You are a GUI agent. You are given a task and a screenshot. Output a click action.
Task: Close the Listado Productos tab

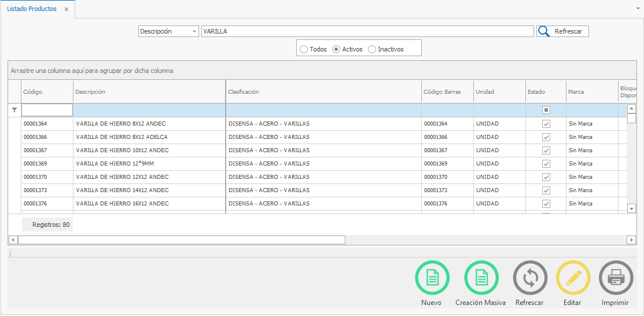coord(66,9)
